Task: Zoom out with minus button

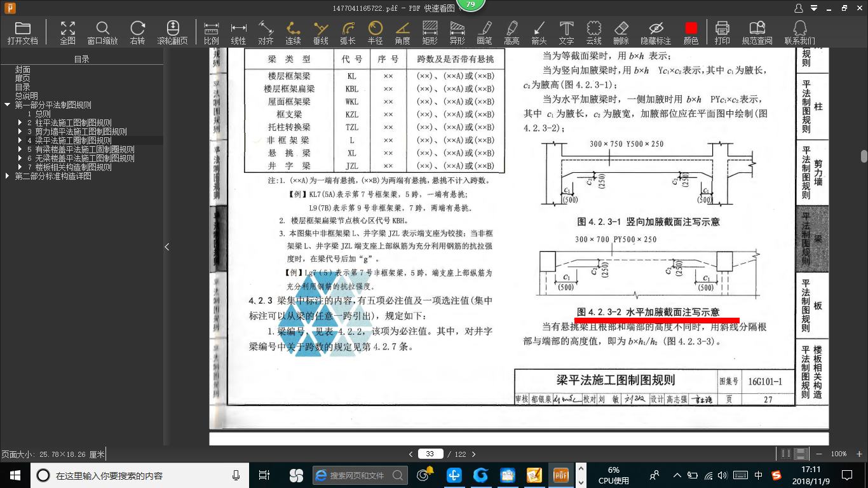Action: pos(818,454)
